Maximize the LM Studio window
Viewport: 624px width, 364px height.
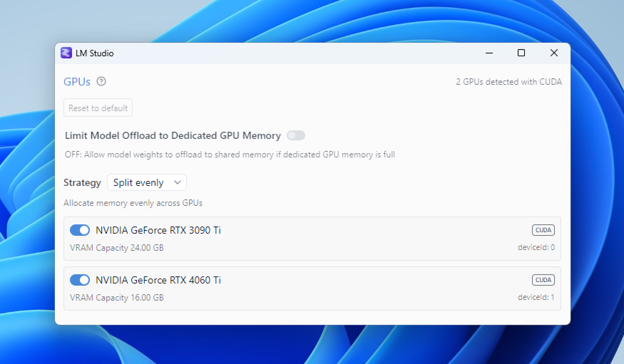point(521,53)
